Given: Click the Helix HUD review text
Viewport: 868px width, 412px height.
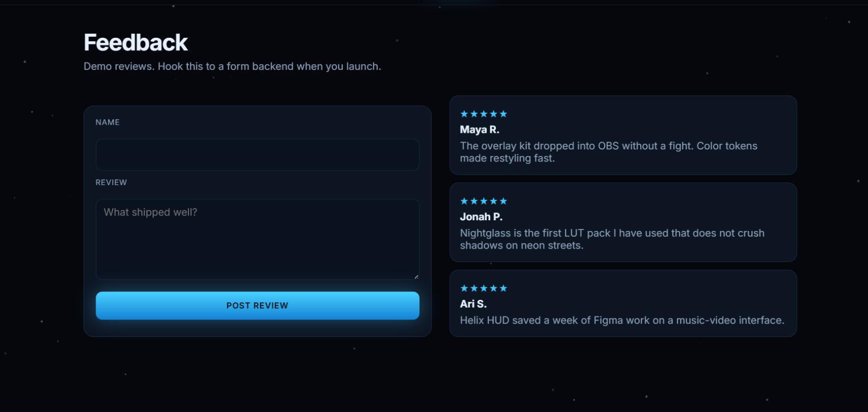Looking at the screenshot, I should point(622,321).
